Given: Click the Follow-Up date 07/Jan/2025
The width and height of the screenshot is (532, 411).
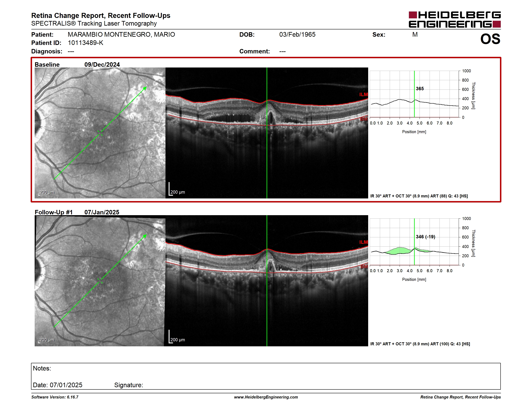Looking at the screenshot, I should (102, 212).
